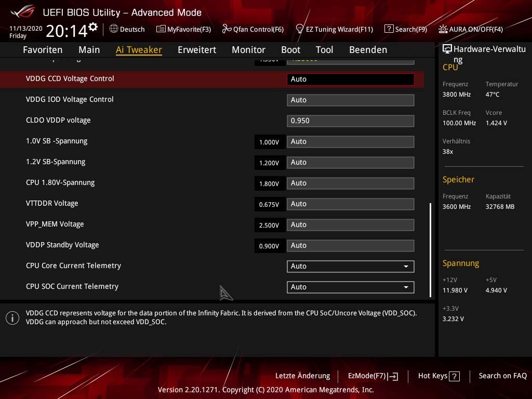Open Letzte Änderung
Screen dimensions: 532x399
303,376
